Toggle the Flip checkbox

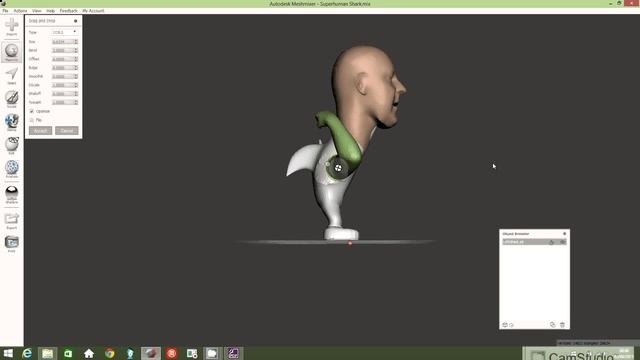point(32,120)
